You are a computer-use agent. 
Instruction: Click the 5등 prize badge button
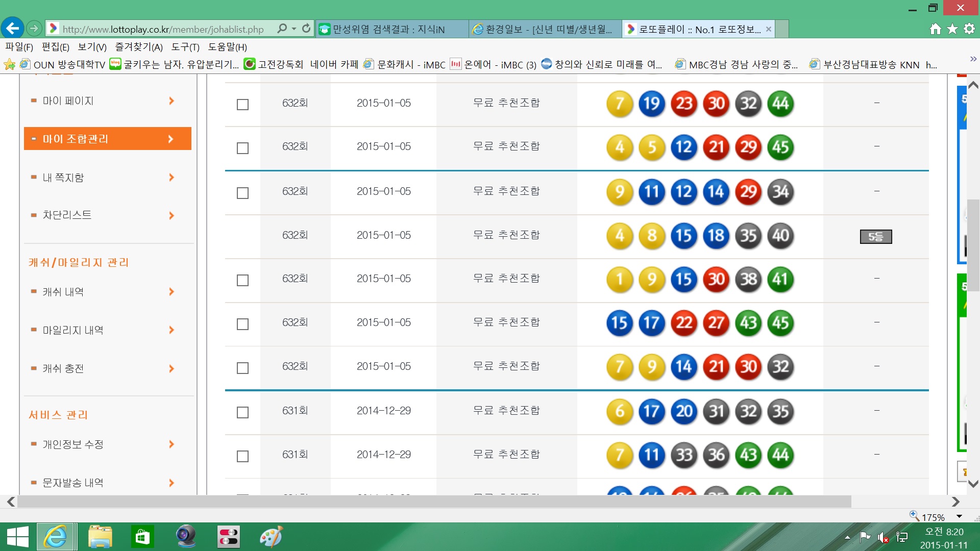click(875, 237)
